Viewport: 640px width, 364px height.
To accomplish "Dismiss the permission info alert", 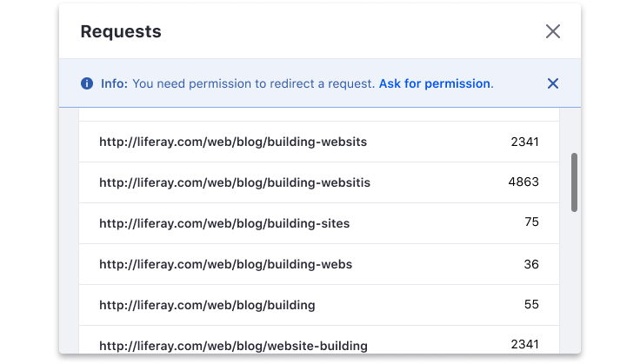I will coord(553,83).
